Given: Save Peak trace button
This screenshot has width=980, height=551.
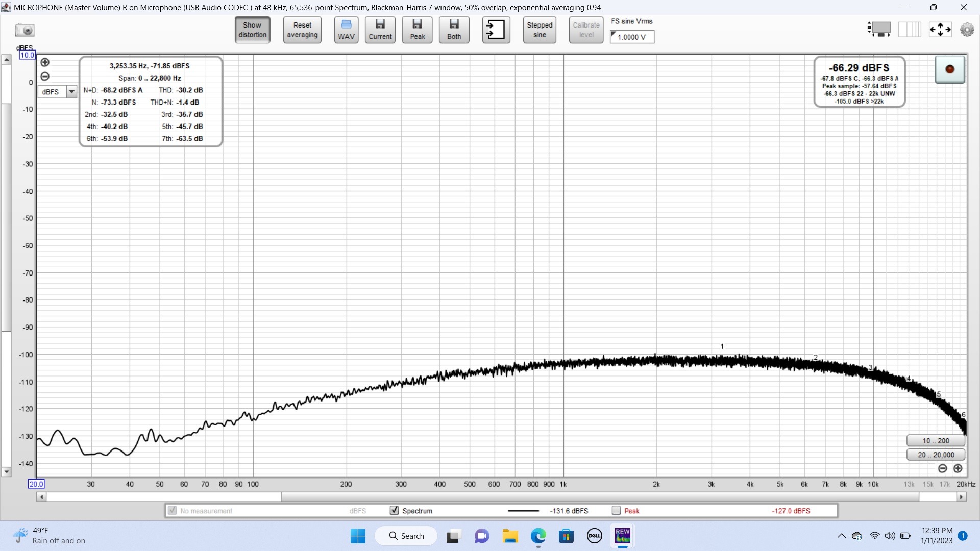Looking at the screenshot, I should [417, 30].
